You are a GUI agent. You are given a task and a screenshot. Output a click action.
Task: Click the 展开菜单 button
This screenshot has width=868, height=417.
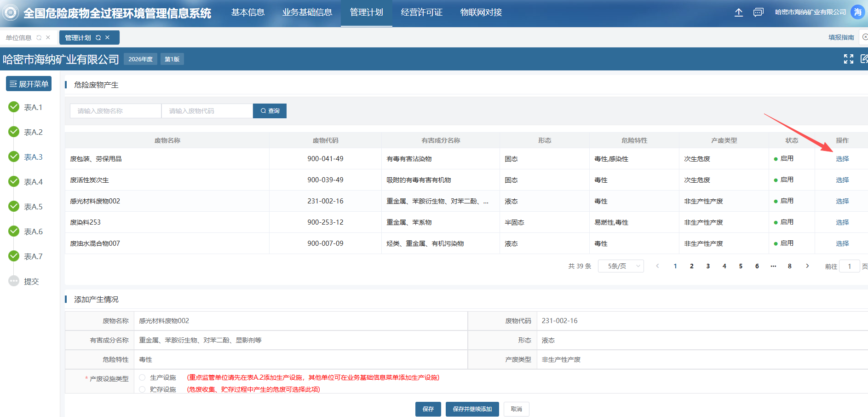click(x=29, y=84)
